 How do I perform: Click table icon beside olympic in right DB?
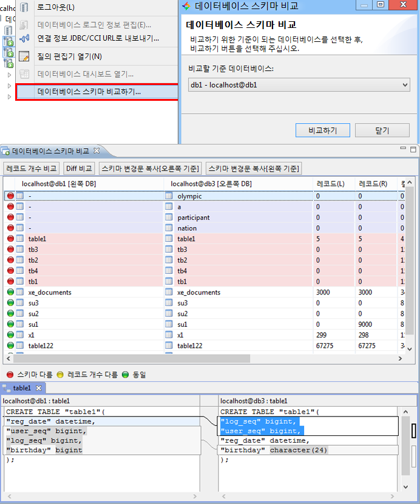point(169,196)
